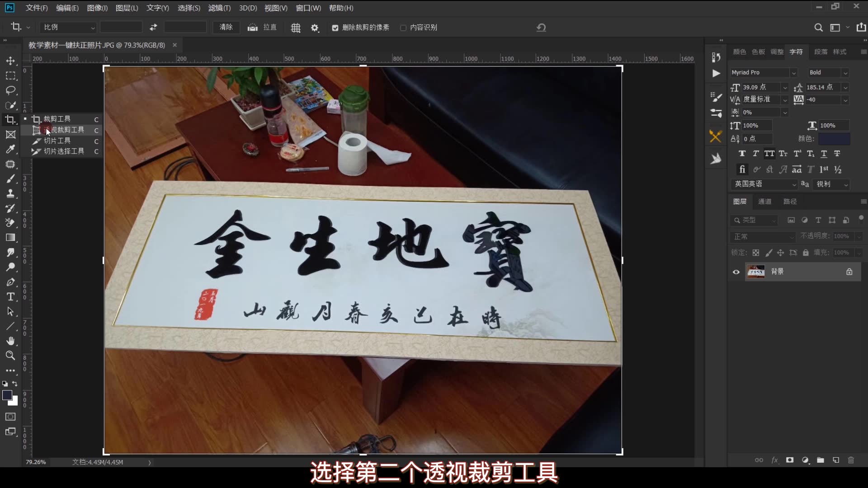The width and height of the screenshot is (868, 488).
Task: Select the Lasso tool
Action: (10, 90)
